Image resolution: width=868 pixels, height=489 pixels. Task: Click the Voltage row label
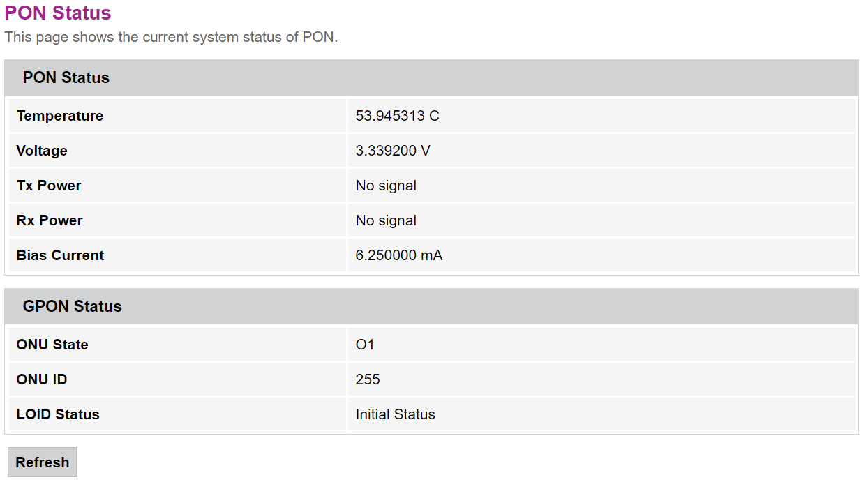42,151
